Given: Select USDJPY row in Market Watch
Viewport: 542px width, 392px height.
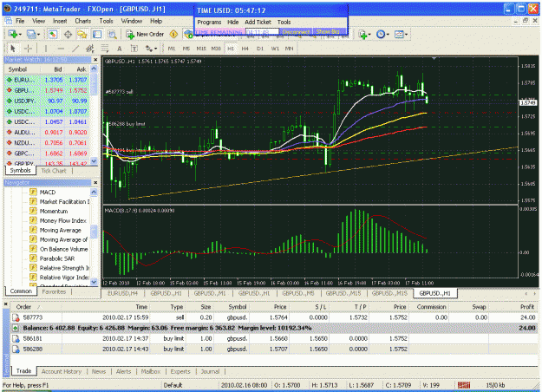Looking at the screenshot, I should point(47,101).
